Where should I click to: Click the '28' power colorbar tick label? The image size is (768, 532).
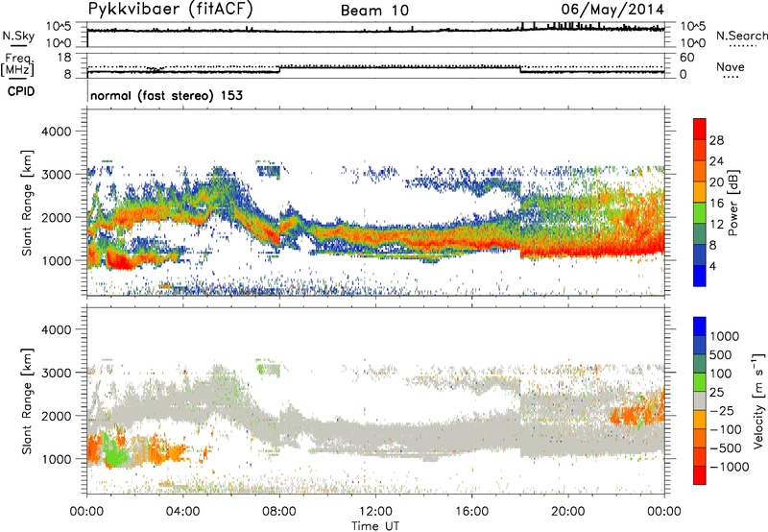716,140
